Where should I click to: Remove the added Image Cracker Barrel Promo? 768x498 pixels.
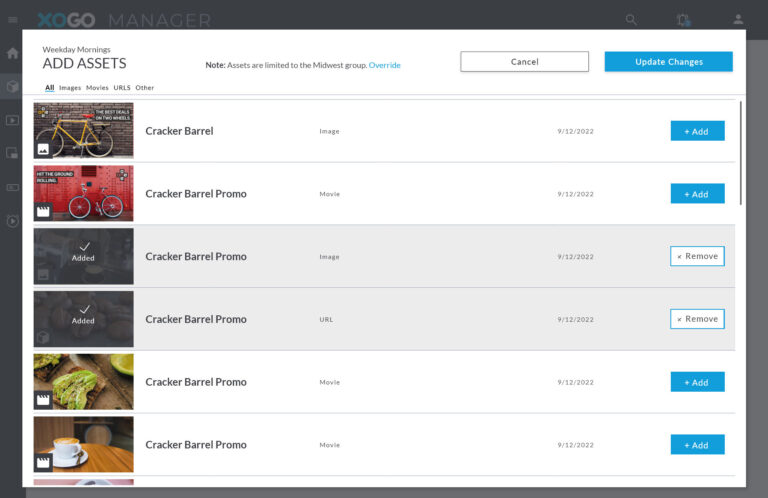(x=697, y=256)
